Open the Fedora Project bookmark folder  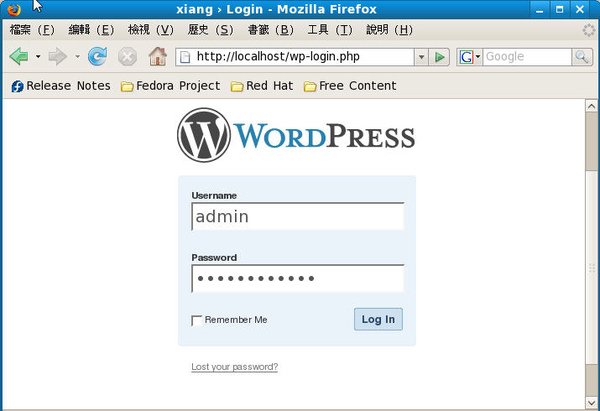click(170, 86)
